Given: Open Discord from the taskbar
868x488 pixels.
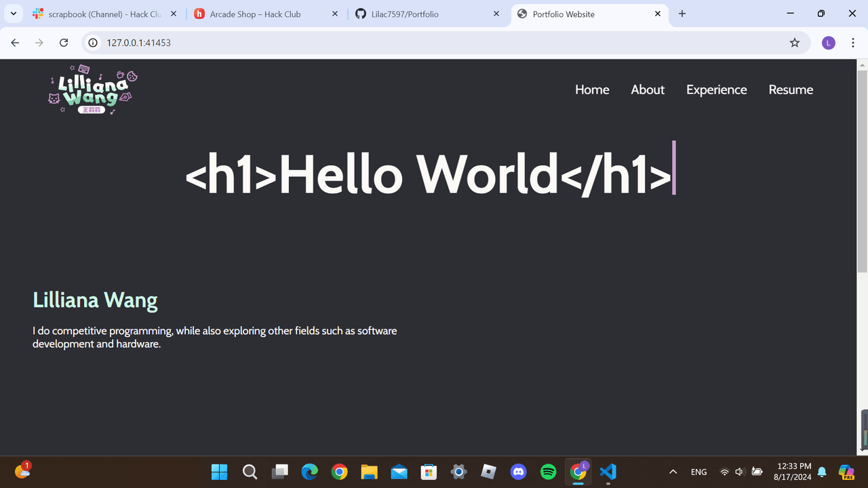Looking at the screenshot, I should pyautogui.click(x=519, y=472).
